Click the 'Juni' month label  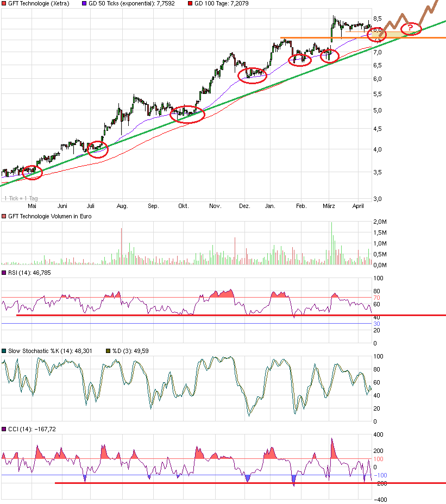(62, 206)
